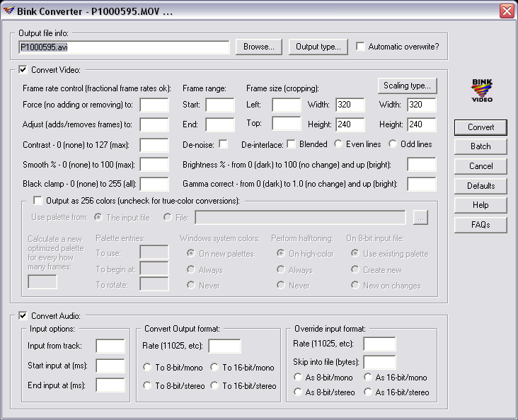Click the Smooth % field
518x420 pixels.
click(x=154, y=165)
